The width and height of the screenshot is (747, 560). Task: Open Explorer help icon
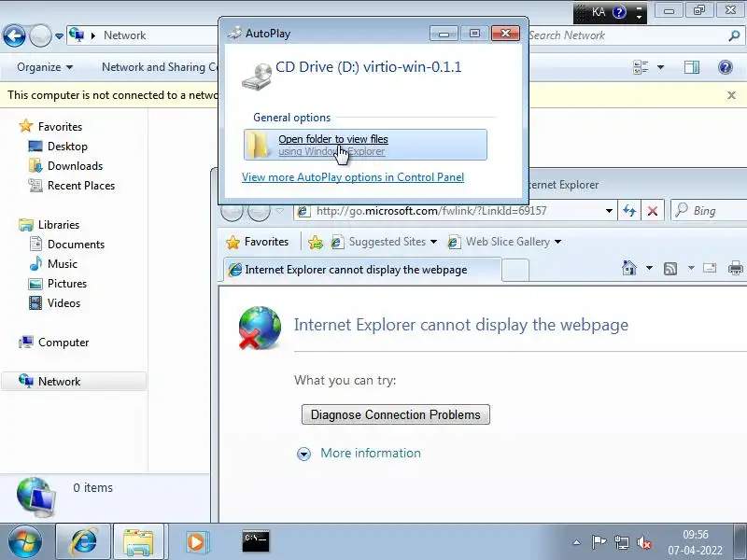(x=726, y=67)
